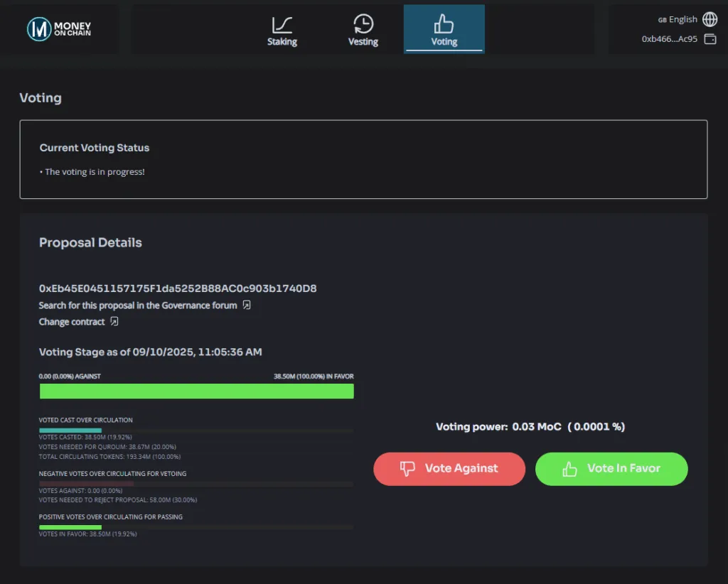The width and height of the screenshot is (728, 584).
Task: Click the Money On Chain logo
Action: tap(59, 29)
